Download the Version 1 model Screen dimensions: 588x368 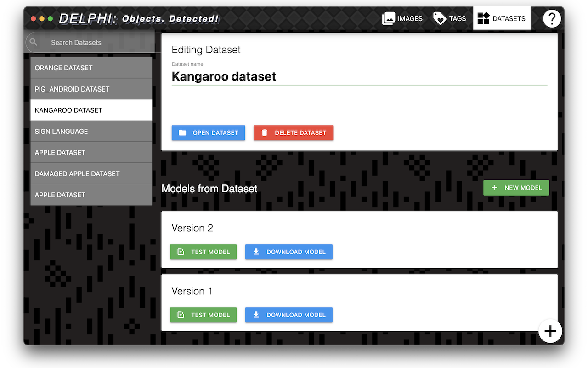[288, 315]
